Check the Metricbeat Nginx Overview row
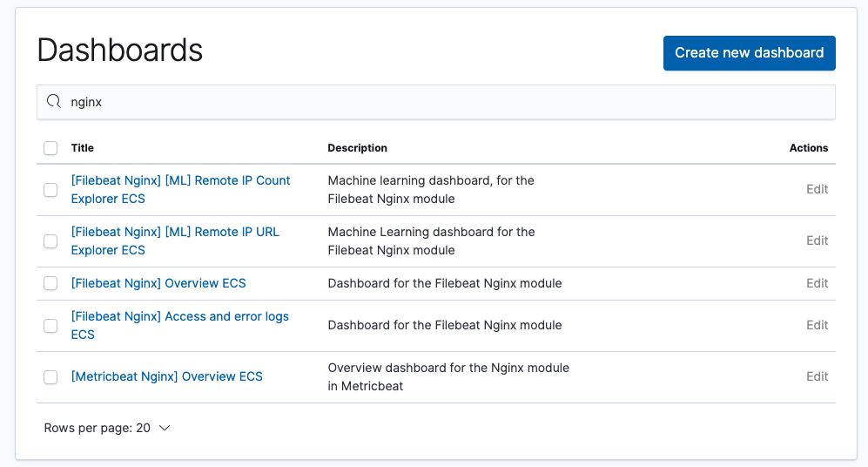The height and width of the screenshot is (467, 868). point(50,377)
